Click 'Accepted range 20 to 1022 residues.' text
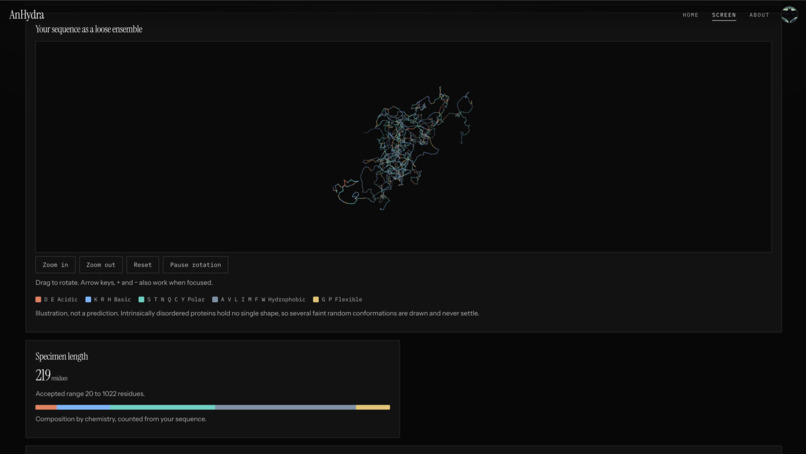Viewport: 806px width, 454px height. (x=90, y=394)
